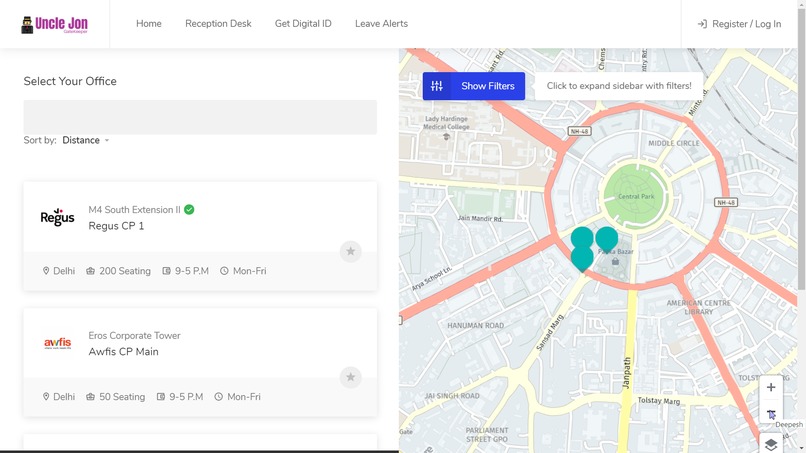This screenshot has height=453, width=806.
Task: Click 'Eros Corporate Tower' address text
Action: 134,336
